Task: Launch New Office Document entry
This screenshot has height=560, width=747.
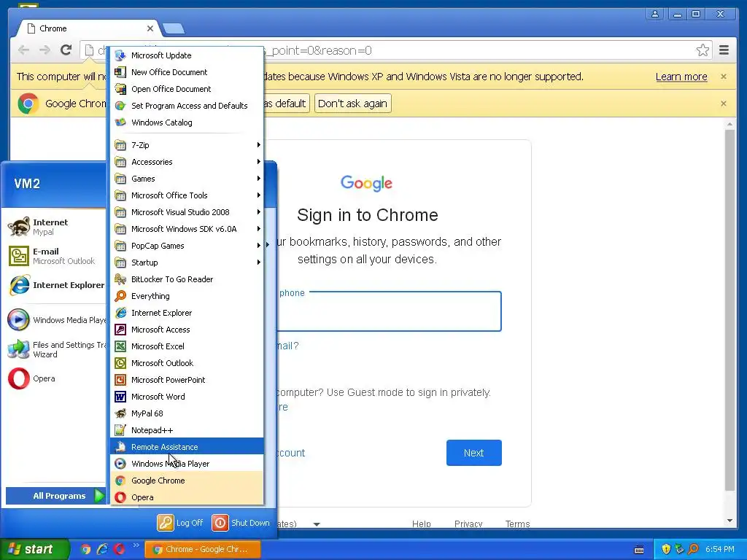Action: coord(187,72)
